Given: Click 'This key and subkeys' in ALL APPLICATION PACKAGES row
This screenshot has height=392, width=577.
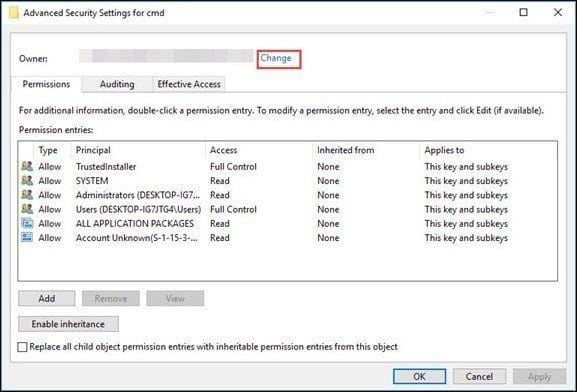Looking at the screenshot, I should (466, 223).
